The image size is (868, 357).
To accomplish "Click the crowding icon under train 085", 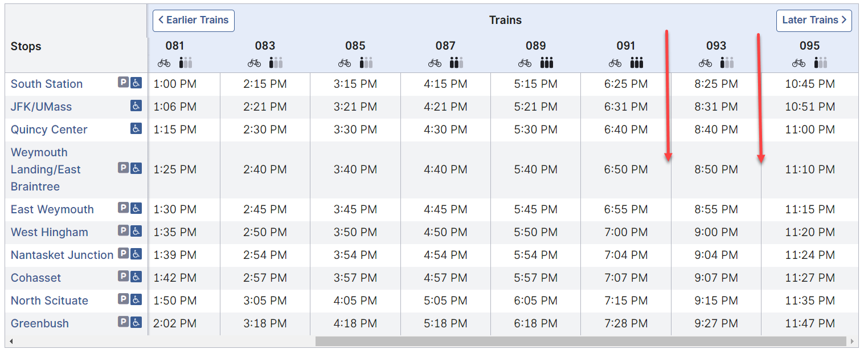I will pyautogui.click(x=367, y=63).
